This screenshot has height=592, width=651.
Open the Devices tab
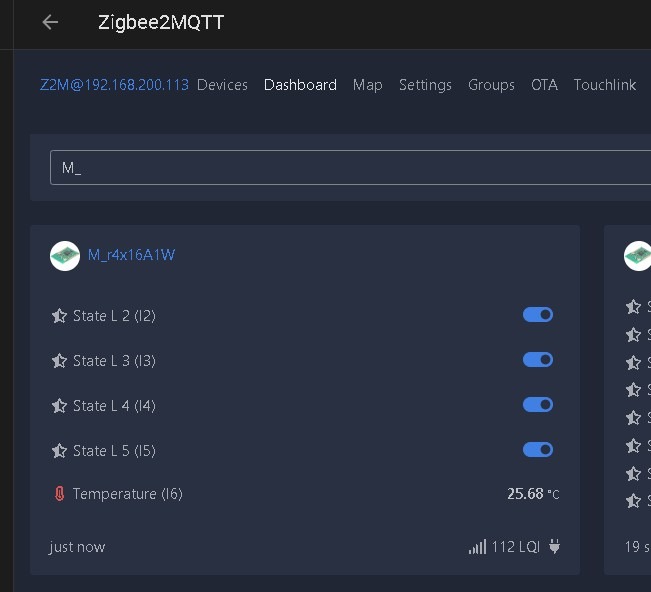coord(222,85)
